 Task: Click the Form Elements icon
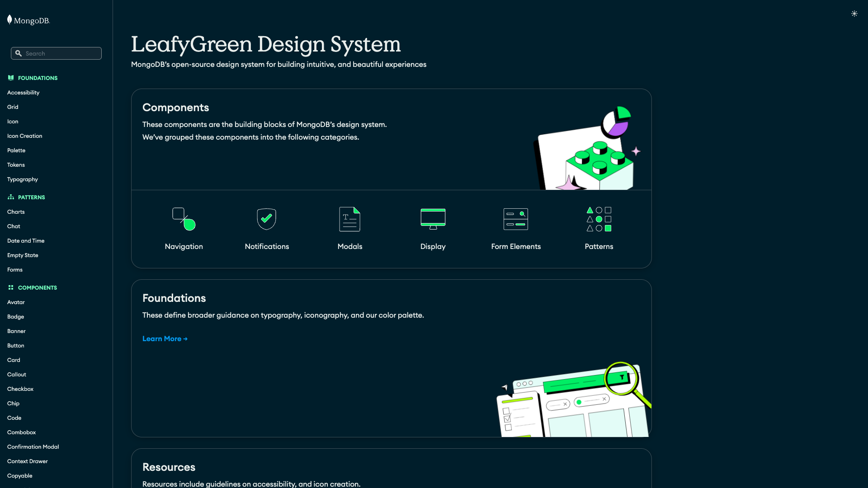(x=515, y=219)
